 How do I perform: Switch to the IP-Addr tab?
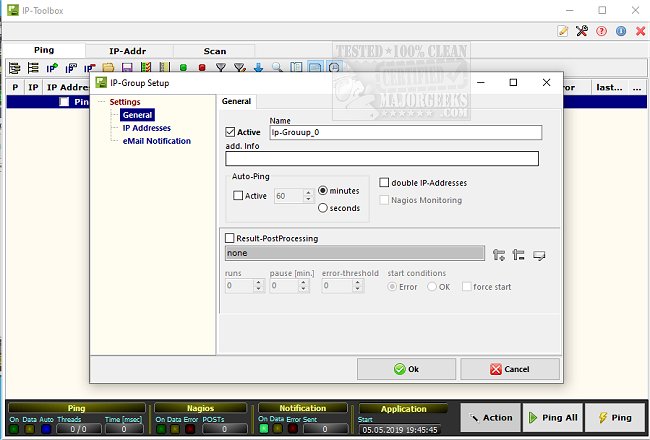(x=128, y=51)
